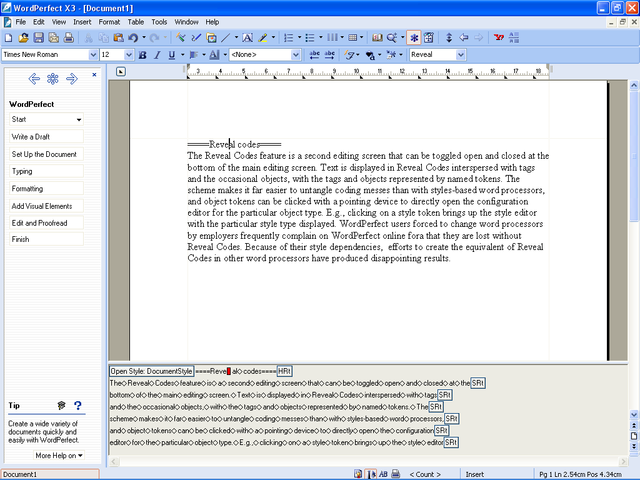
Task: Click the Finish button in side panel
Action: tap(46, 239)
